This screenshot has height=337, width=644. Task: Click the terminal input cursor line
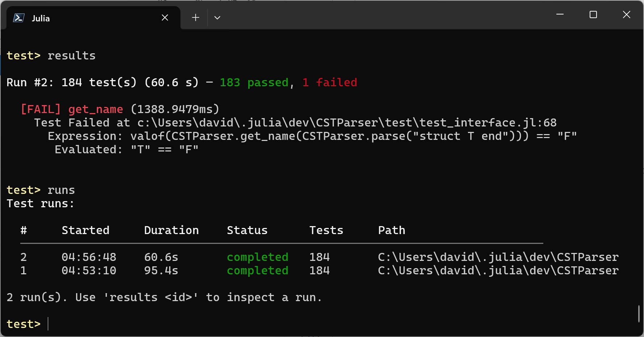[48, 324]
